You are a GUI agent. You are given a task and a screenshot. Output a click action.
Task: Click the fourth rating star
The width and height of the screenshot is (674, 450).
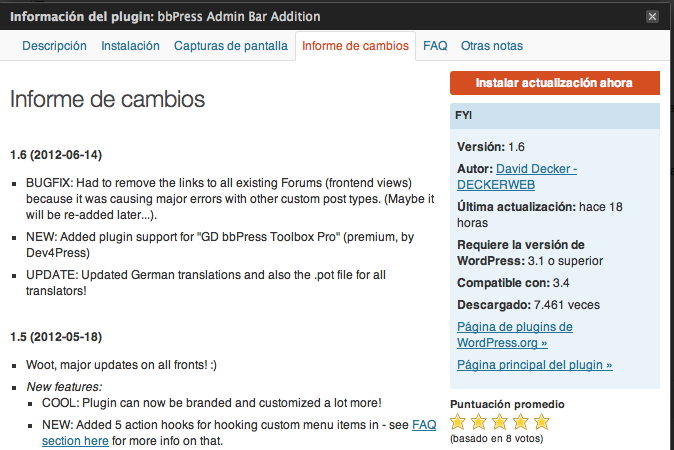click(x=520, y=423)
